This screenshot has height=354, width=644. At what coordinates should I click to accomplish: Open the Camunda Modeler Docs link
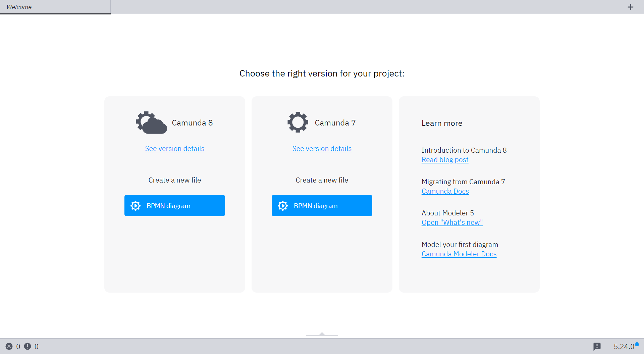459,254
